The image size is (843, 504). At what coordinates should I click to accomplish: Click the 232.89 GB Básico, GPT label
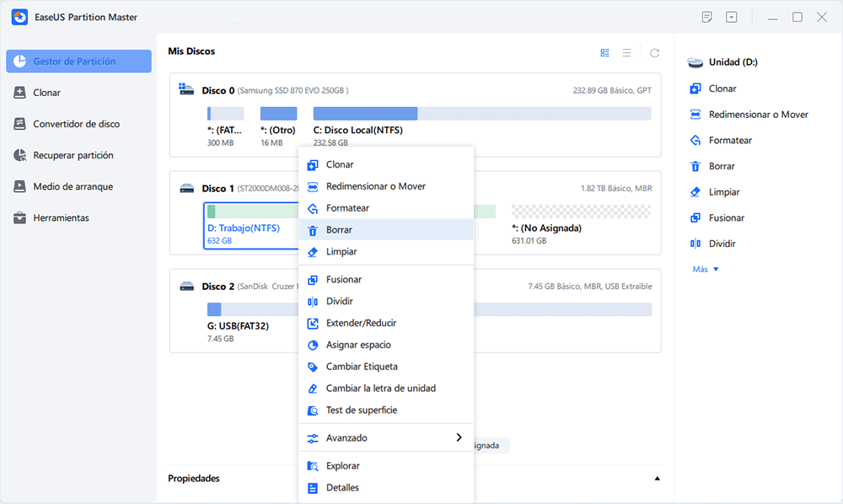click(612, 90)
